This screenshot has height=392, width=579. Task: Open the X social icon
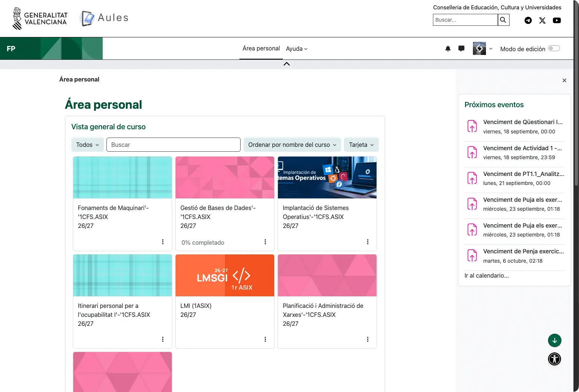click(x=542, y=21)
